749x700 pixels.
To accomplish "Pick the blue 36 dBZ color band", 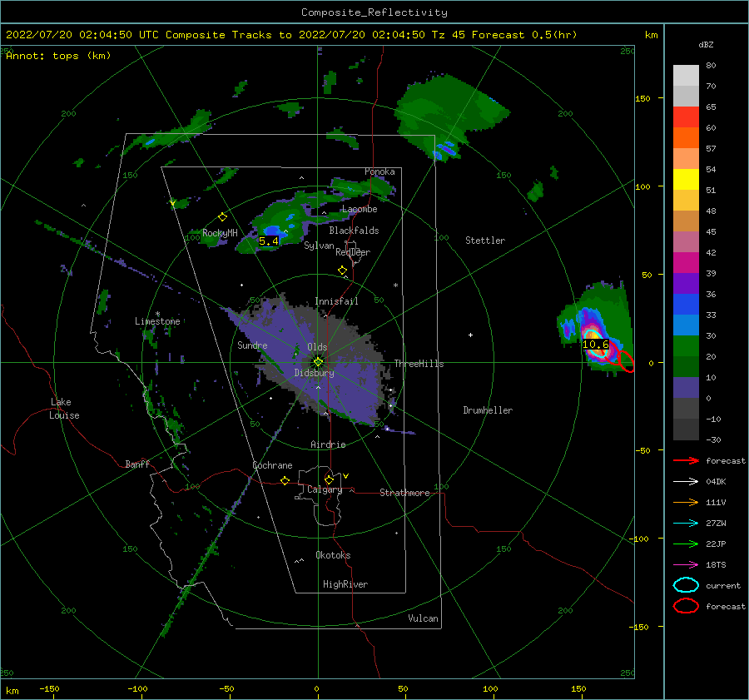I will point(686,304).
